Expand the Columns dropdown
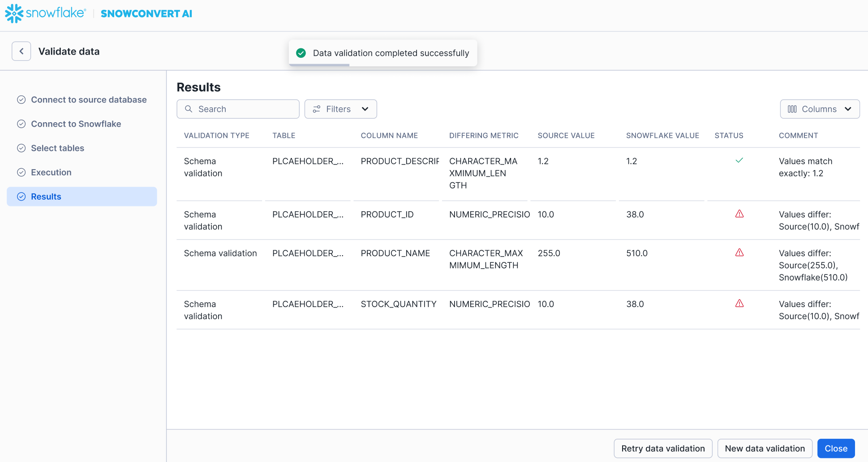Image resolution: width=868 pixels, height=462 pixels. (819, 109)
